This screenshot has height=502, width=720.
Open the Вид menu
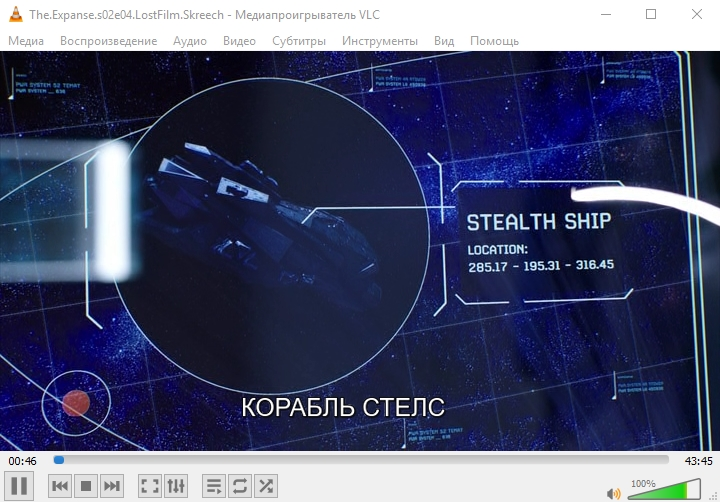pos(444,41)
